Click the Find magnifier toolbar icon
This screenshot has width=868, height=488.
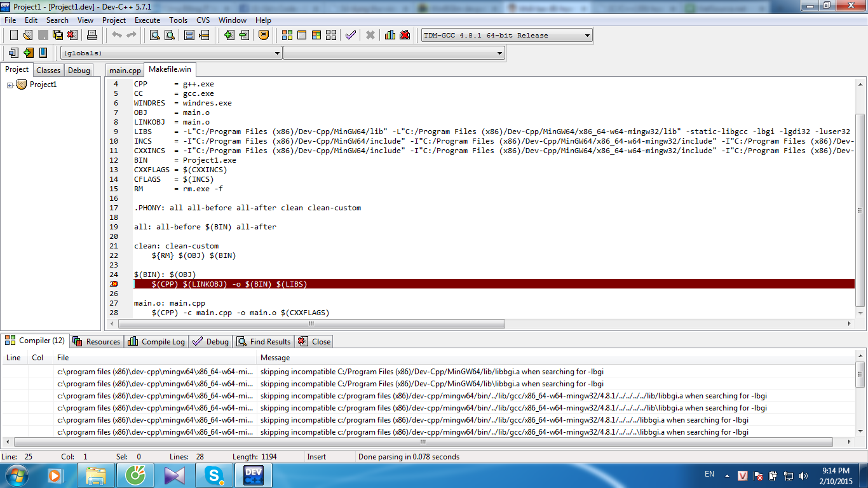[154, 35]
